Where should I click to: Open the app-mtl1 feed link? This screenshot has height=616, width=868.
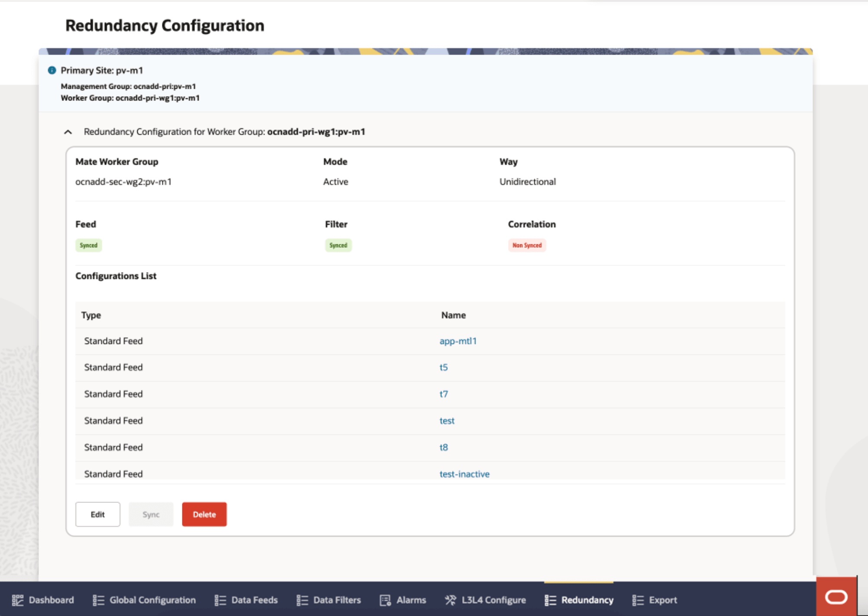point(458,341)
